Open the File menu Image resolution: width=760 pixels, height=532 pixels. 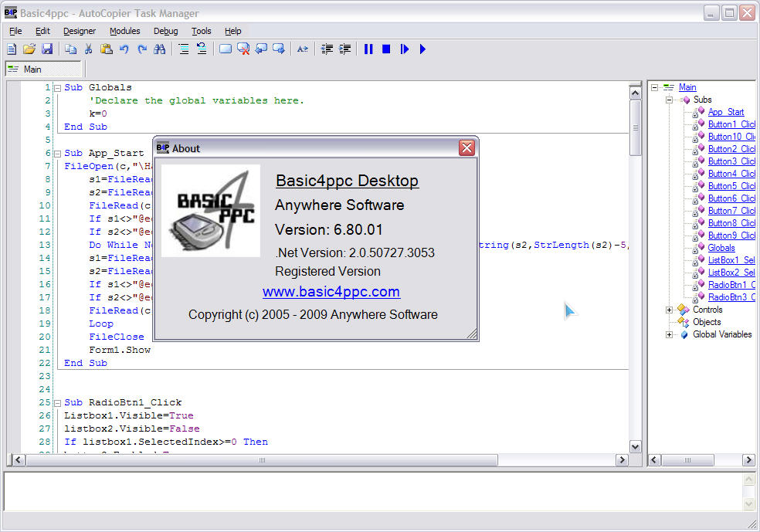[15, 31]
